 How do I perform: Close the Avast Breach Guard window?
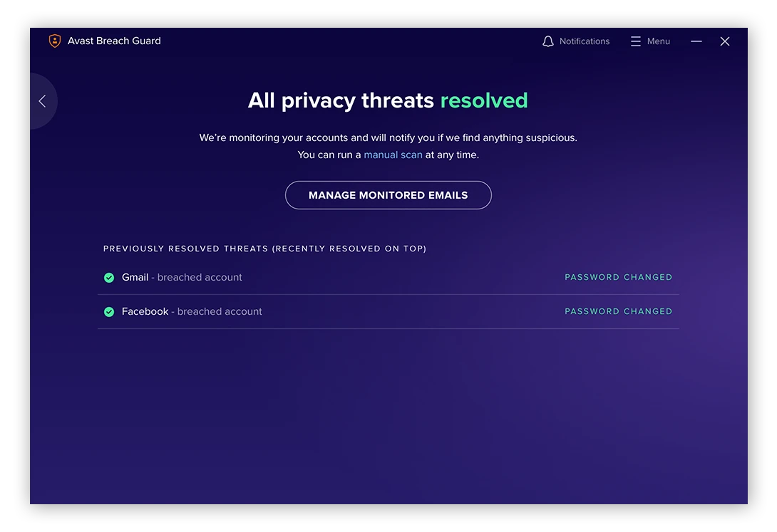pyautogui.click(x=725, y=41)
